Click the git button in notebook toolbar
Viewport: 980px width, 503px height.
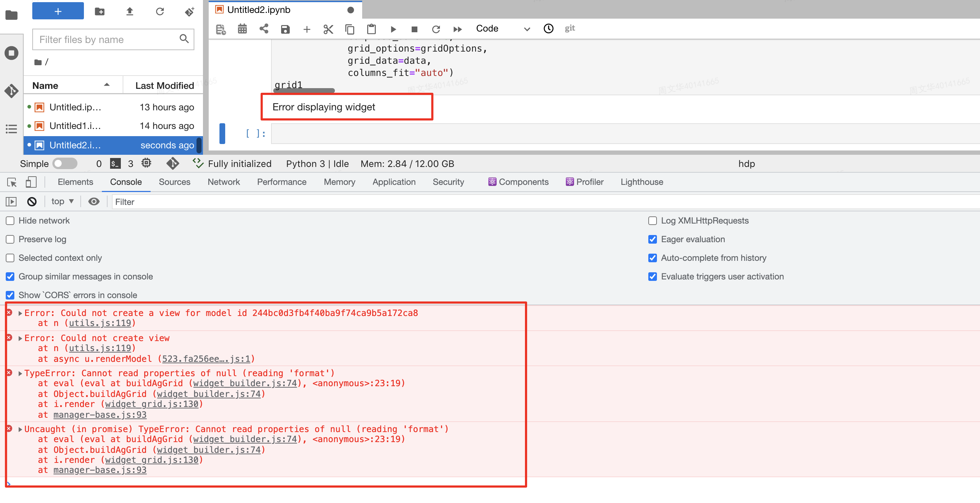(569, 28)
